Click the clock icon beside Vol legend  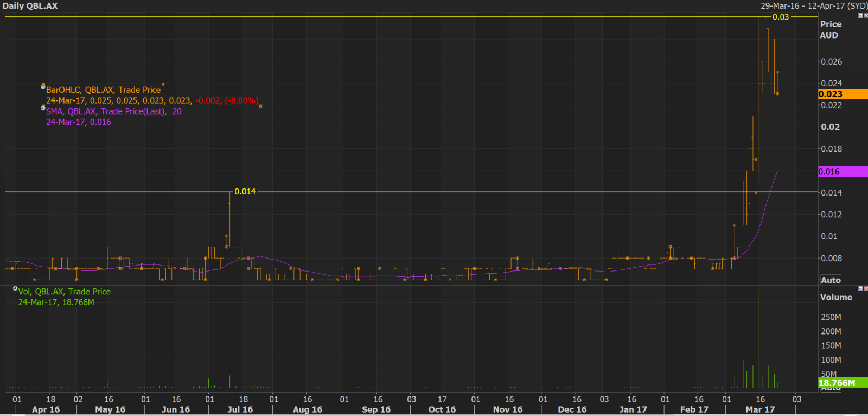[15, 288]
